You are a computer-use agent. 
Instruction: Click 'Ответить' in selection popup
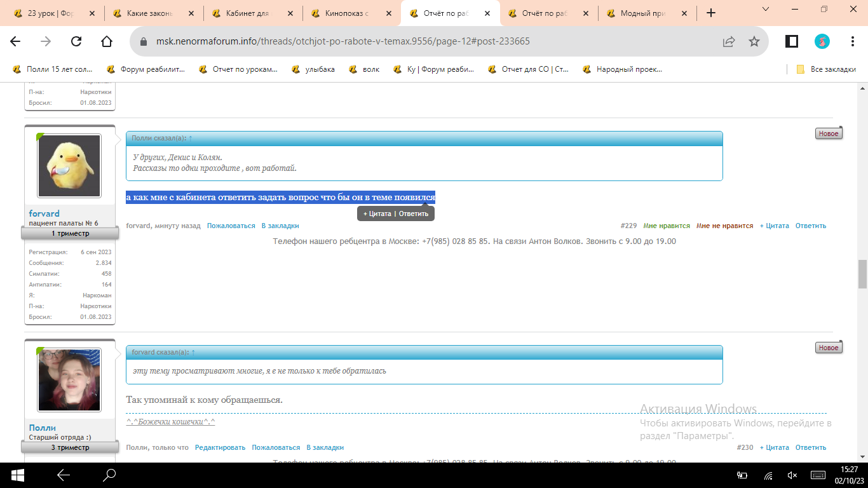[414, 214]
